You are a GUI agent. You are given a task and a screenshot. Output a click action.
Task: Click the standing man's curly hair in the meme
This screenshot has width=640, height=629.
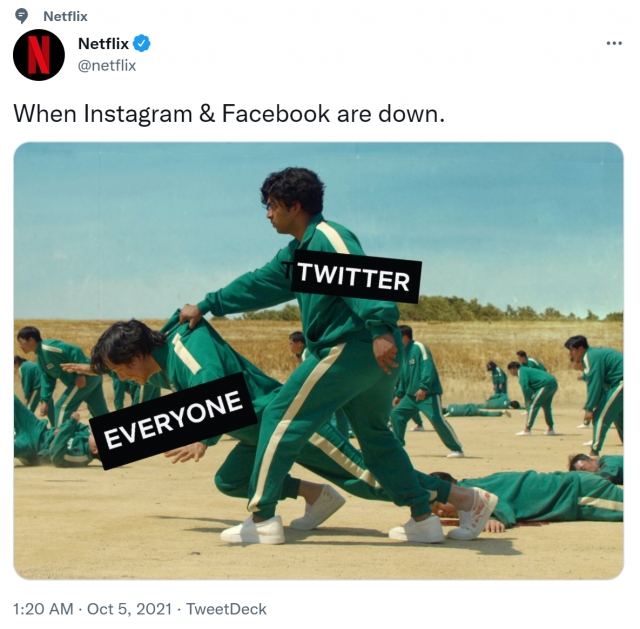(293, 189)
